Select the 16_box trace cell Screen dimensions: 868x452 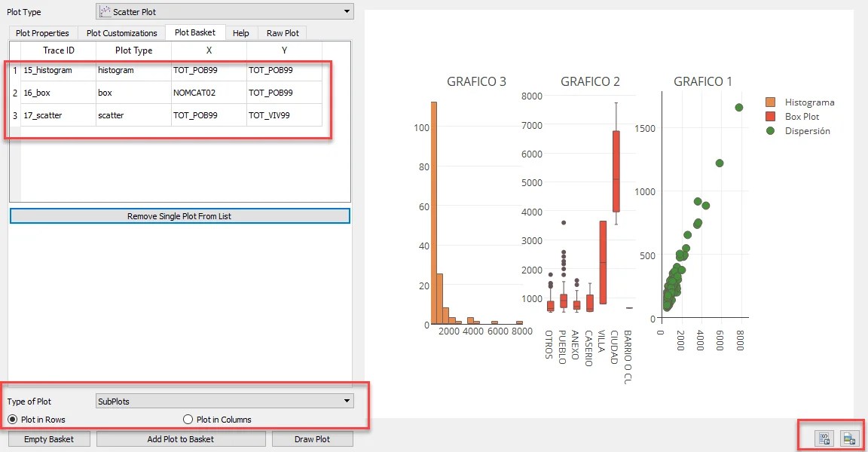(x=58, y=93)
